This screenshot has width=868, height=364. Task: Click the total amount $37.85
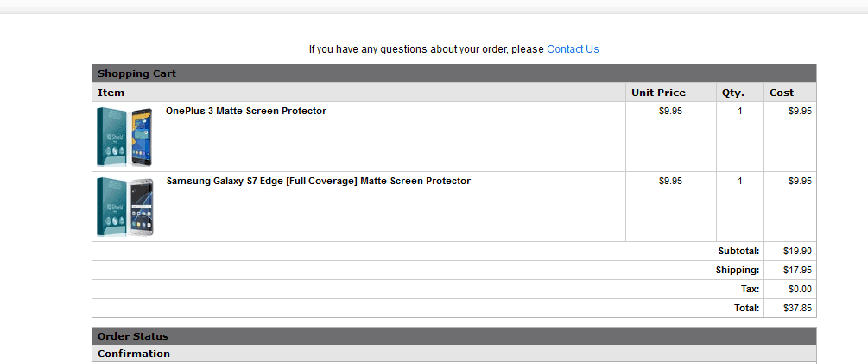click(x=797, y=308)
